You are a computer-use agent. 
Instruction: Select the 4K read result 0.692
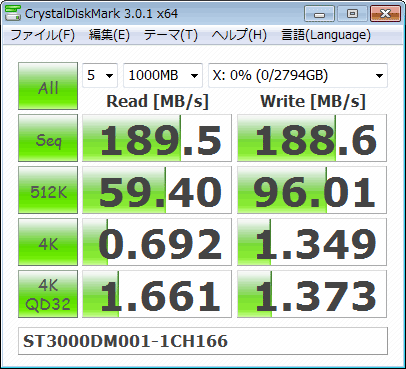[157, 242]
